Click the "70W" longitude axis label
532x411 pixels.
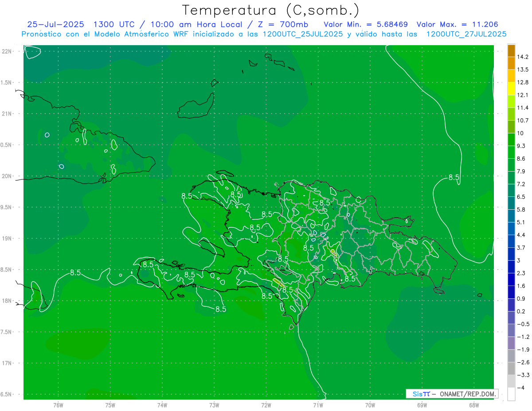[x=370, y=405]
